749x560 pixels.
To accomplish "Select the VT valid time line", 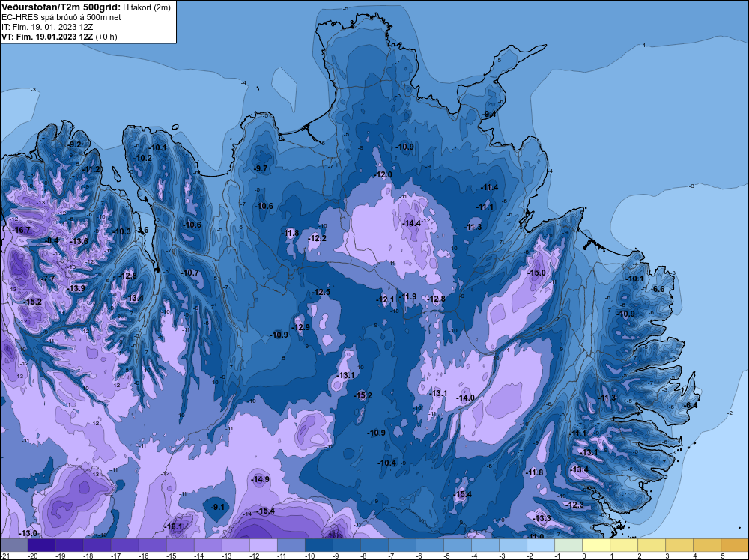I will 59,36.
